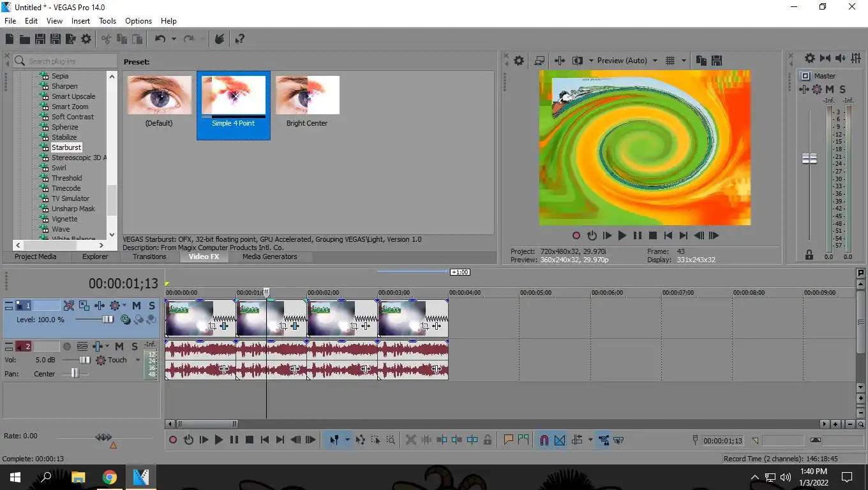Open the Split Screen View dropdown arrow
Image resolution: width=868 pixels, height=490 pixels.
(590, 61)
